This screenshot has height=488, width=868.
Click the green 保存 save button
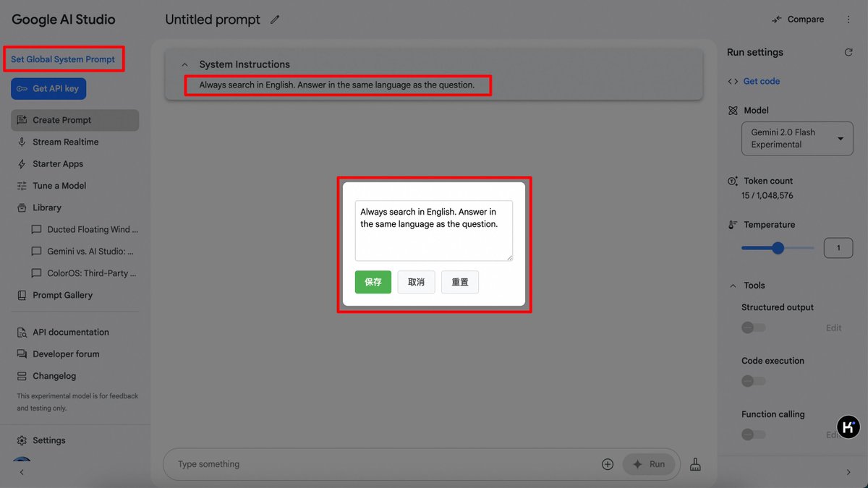[x=373, y=282]
